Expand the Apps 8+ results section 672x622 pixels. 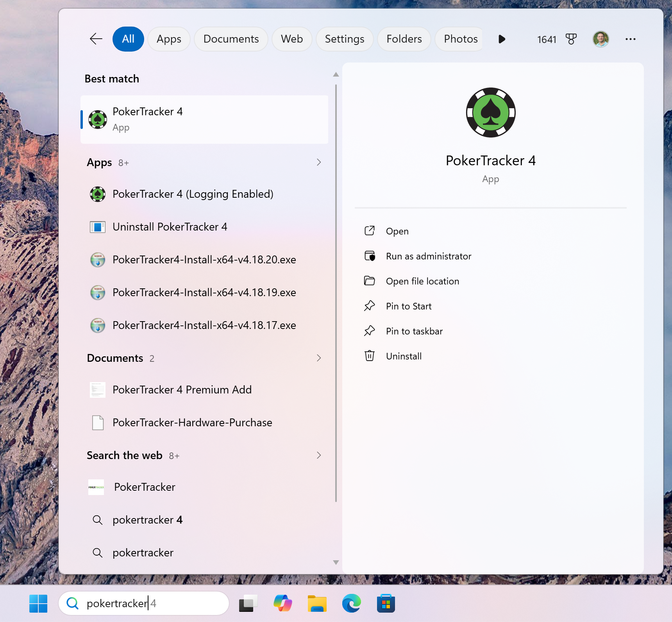tap(204, 162)
